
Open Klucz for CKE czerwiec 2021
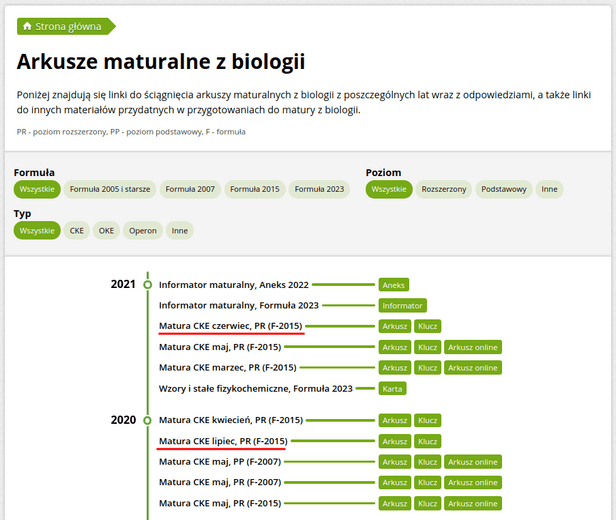[427, 326]
